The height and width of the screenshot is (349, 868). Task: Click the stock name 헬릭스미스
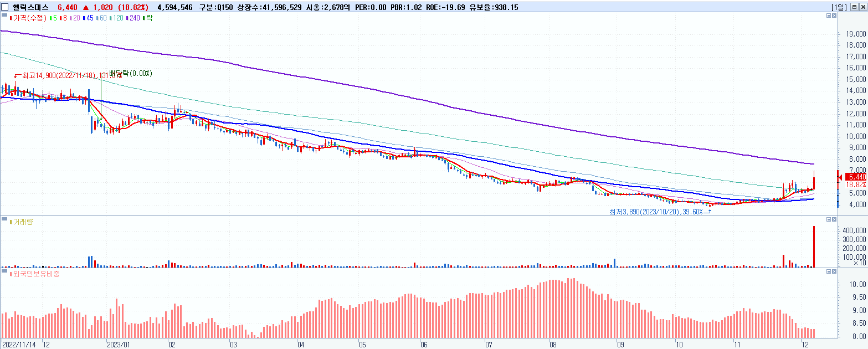point(30,7)
